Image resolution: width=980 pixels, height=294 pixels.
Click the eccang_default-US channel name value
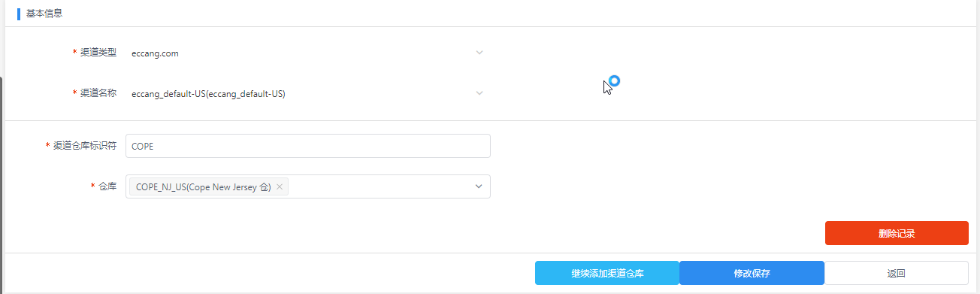pos(208,94)
